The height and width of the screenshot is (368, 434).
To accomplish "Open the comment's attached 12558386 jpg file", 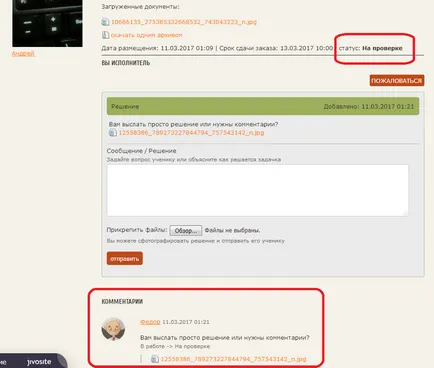I will pos(233,359).
